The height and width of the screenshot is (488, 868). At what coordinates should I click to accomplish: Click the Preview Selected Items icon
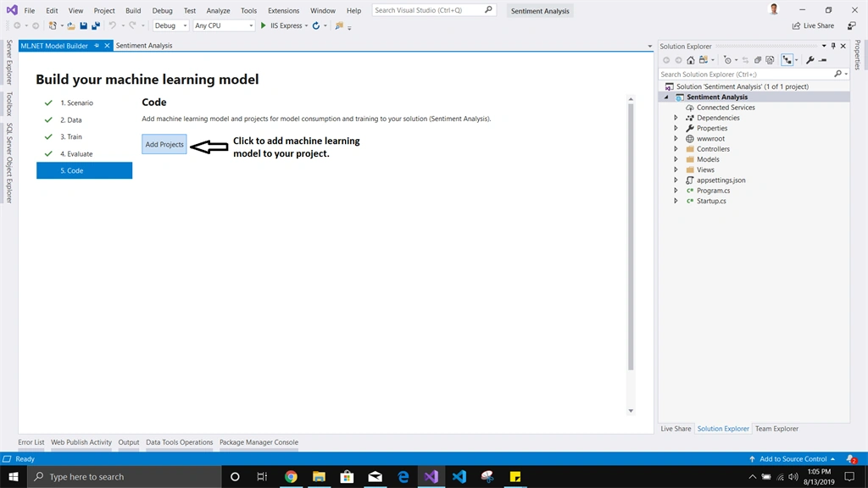[823, 60]
